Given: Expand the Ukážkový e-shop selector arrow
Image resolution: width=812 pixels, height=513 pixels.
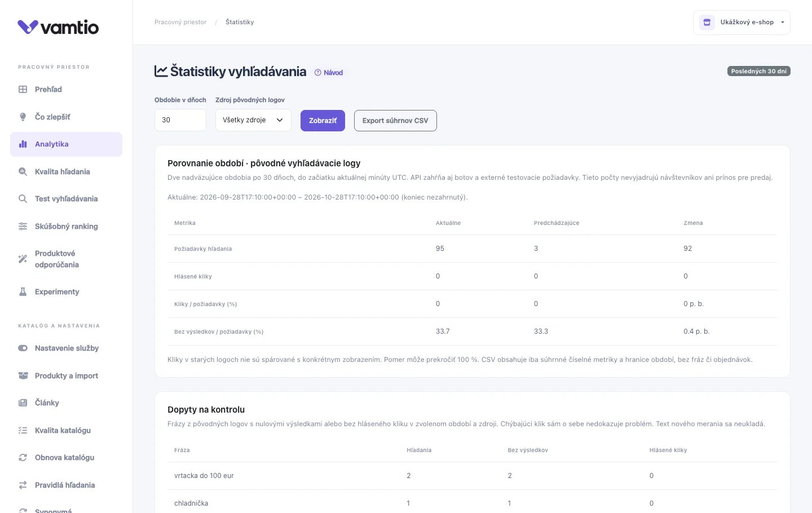Looking at the screenshot, I should (x=783, y=23).
